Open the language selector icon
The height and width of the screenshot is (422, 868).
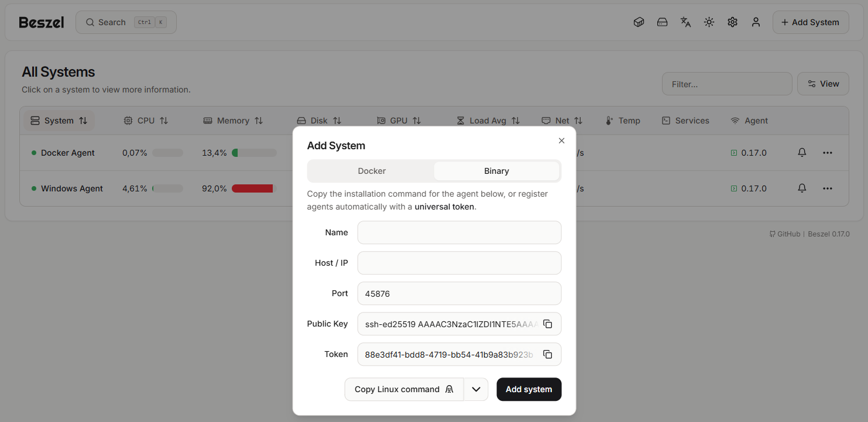[685, 22]
